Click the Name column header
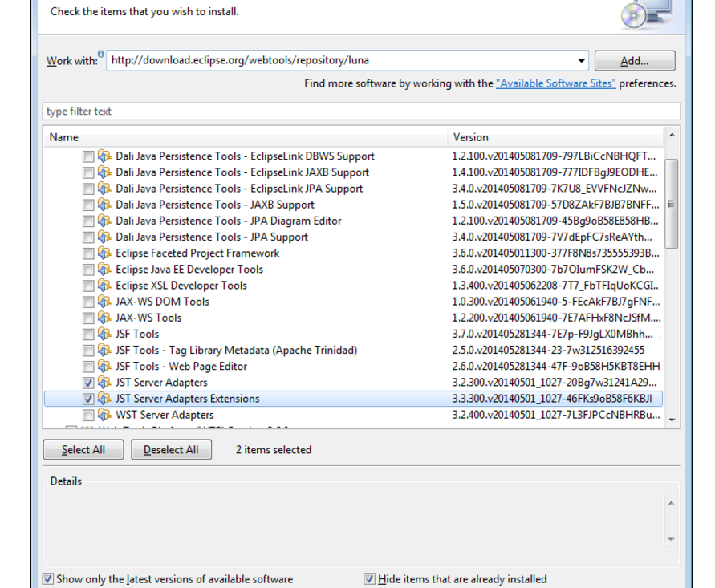This screenshot has width=715, height=588. click(246, 137)
